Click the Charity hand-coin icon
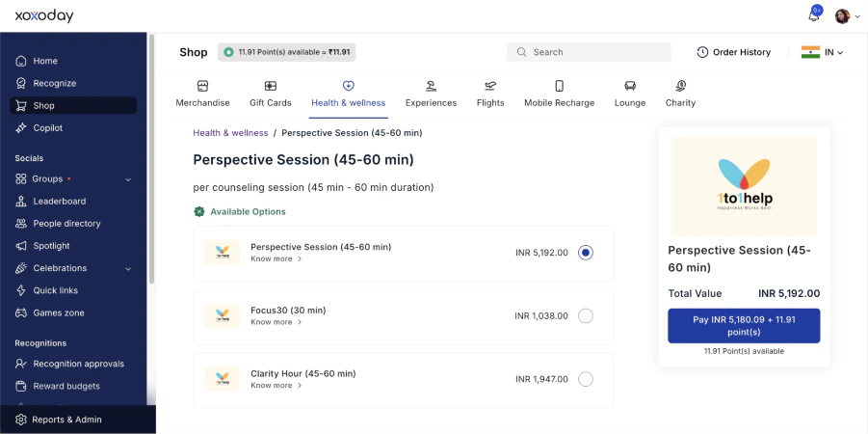This screenshot has height=434, width=868. coord(681,86)
